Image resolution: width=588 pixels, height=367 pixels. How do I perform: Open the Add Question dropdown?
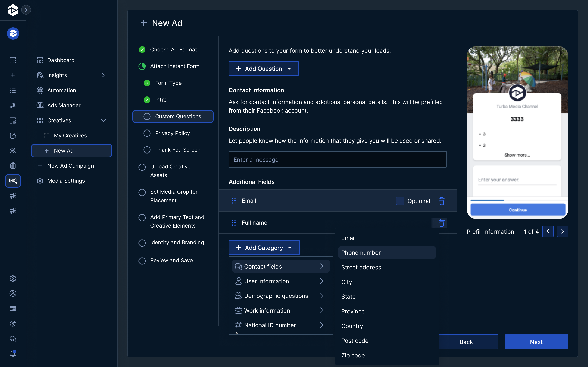pyautogui.click(x=264, y=69)
